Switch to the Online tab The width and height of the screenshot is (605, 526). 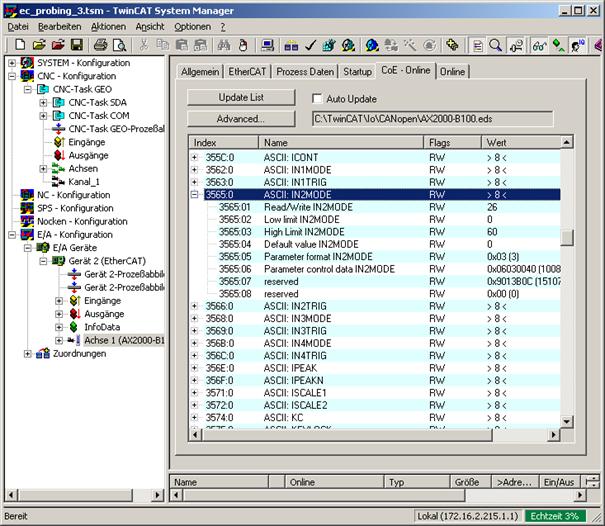pos(452,72)
